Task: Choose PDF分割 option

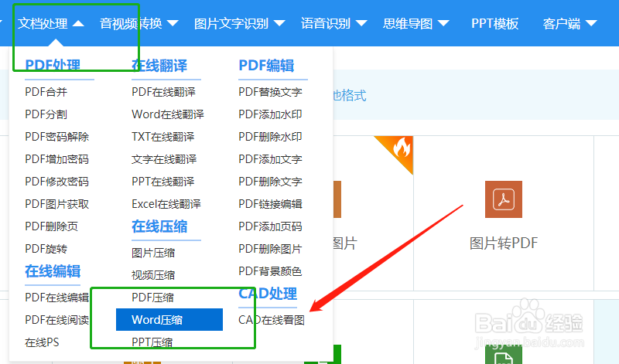Action: 46,114
